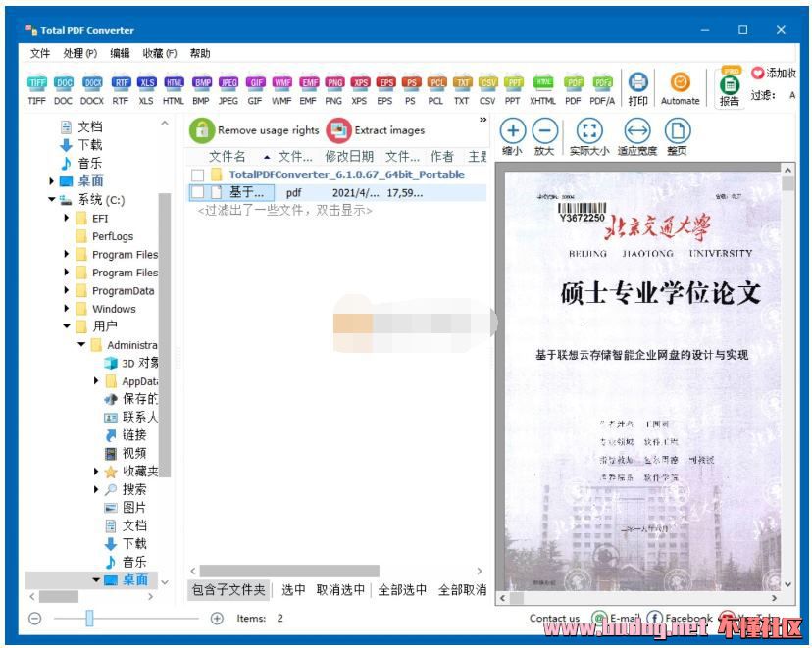The height and width of the screenshot is (648, 812).
Task: Expand the ProgramData folder
Action: tap(67, 290)
